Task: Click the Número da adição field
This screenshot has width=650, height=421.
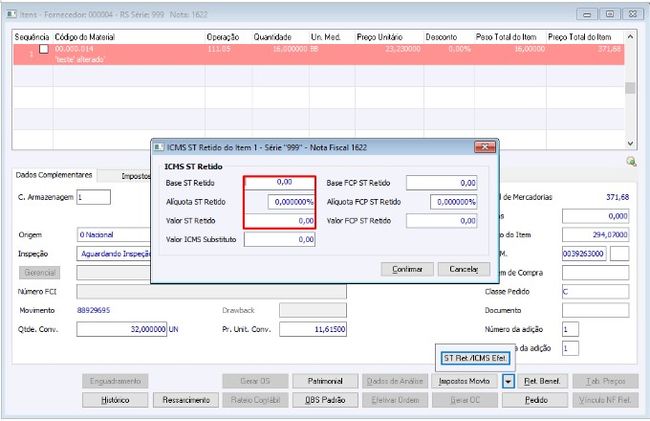Action: 570,329
